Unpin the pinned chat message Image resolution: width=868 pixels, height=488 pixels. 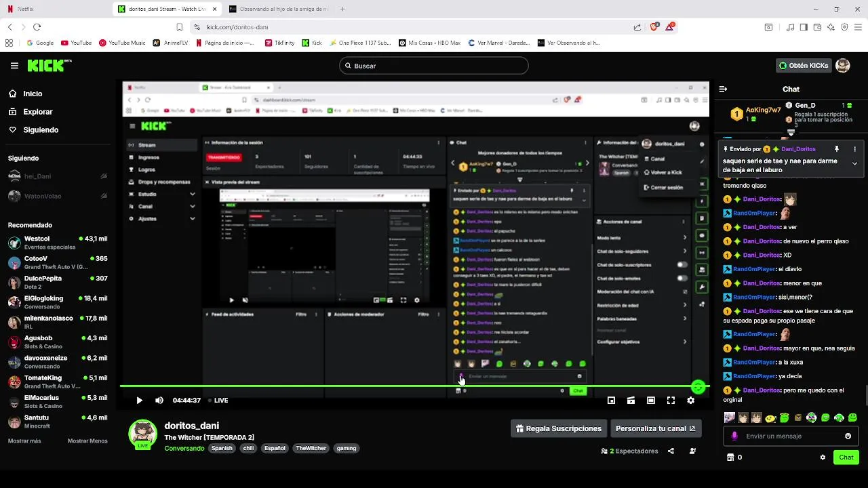837,149
